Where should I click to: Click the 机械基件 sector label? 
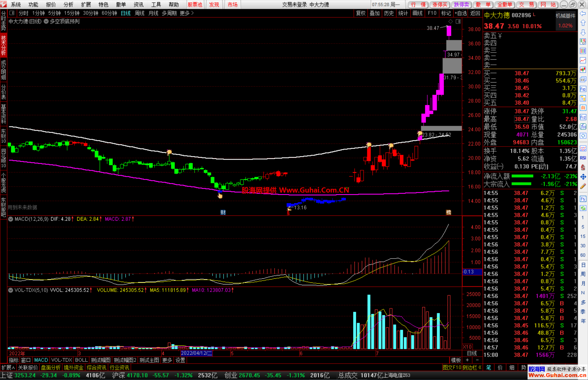point(565,16)
